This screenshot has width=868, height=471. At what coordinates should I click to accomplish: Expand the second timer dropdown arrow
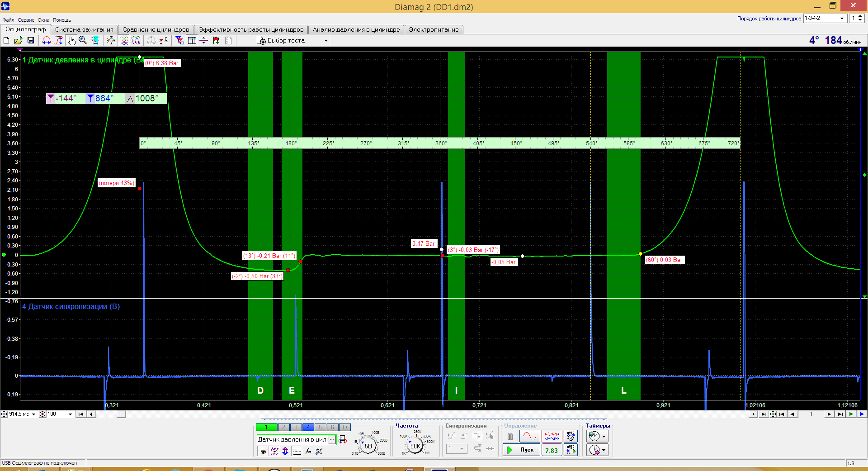[x=604, y=450]
